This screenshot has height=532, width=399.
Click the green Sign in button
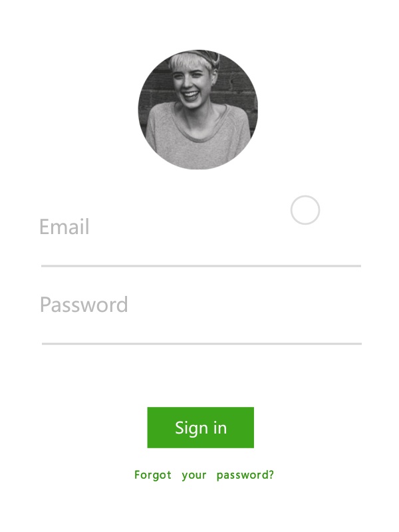tap(201, 428)
